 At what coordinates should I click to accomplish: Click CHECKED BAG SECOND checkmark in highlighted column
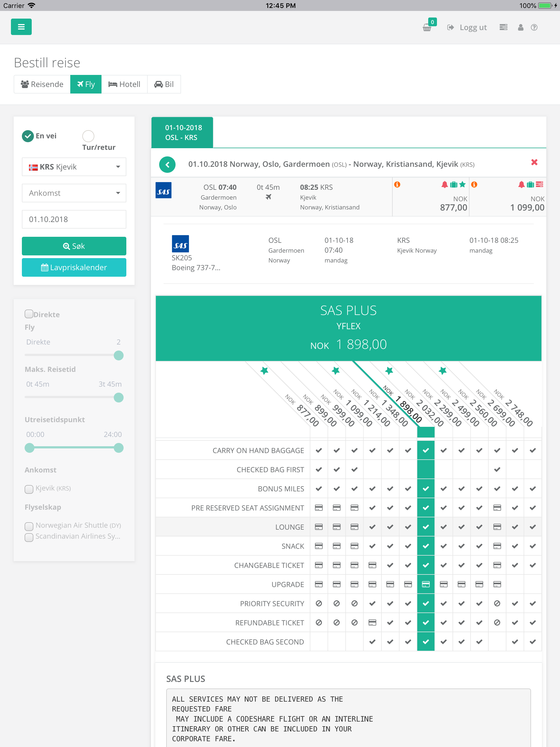point(425,642)
